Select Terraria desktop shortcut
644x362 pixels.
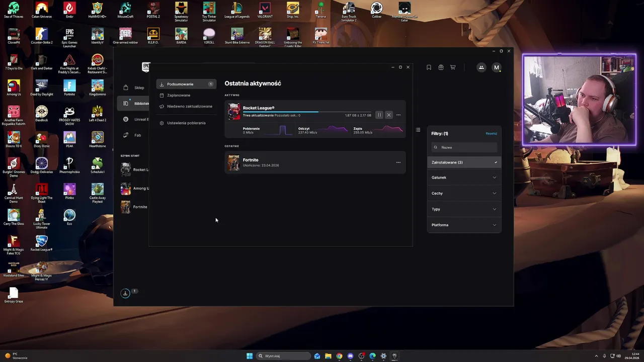coord(320,11)
